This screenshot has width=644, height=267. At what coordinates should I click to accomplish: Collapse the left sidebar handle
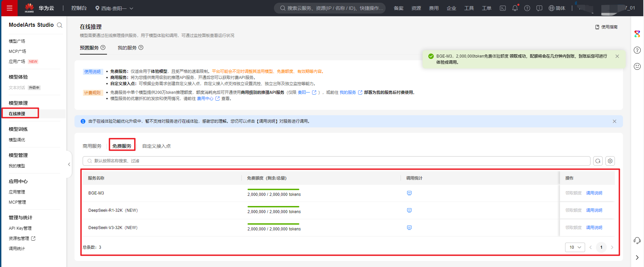click(69, 164)
